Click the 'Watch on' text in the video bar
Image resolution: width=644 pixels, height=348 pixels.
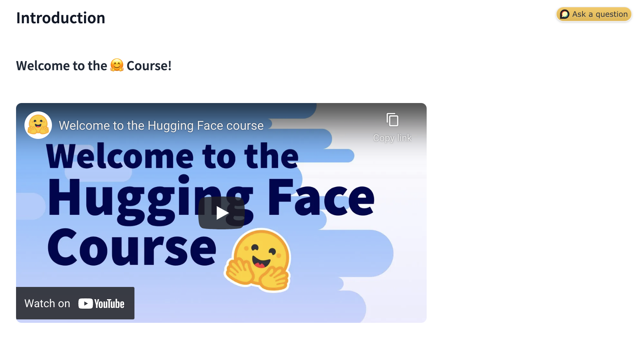click(x=47, y=303)
